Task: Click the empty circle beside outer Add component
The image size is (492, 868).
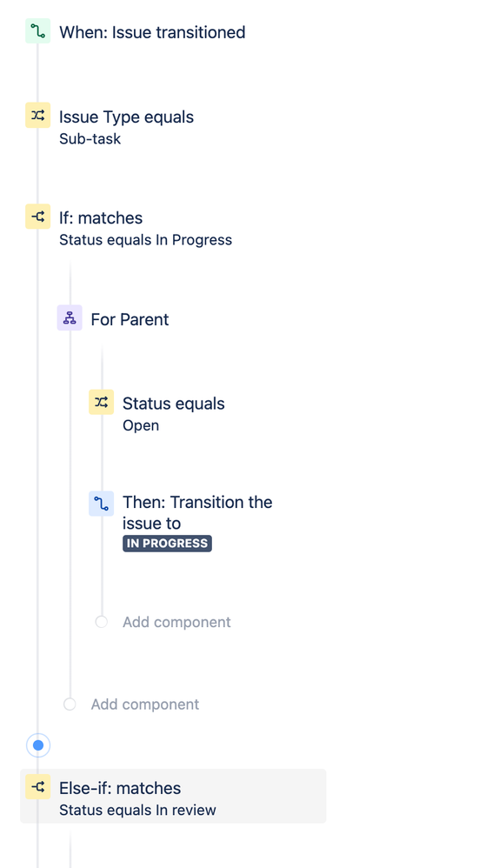Action: [x=70, y=704]
